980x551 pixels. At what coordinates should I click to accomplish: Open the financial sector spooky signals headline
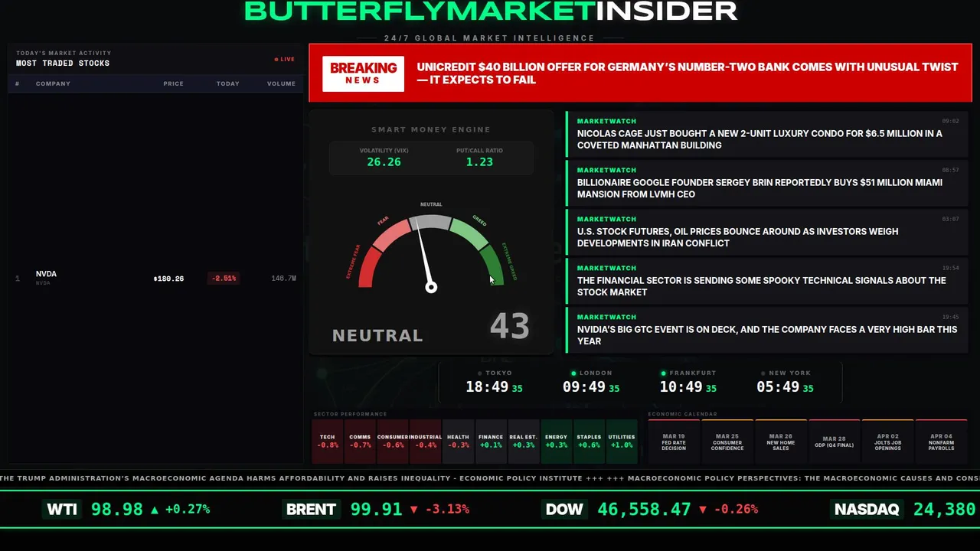768,280
